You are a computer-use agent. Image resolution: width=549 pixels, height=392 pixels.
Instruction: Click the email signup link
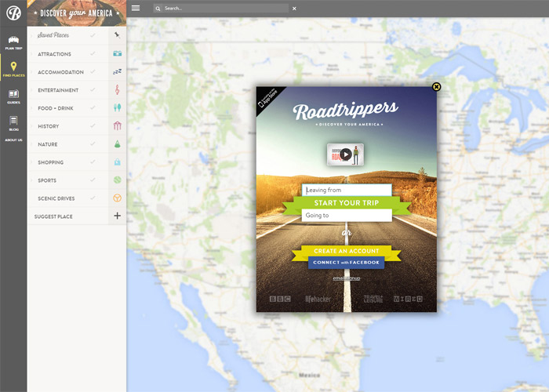[x=347, y=278]
